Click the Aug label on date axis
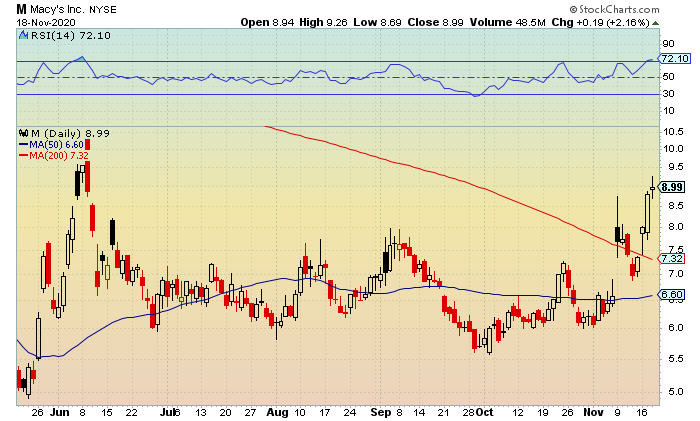Screen dimensions: 700x421 (x=277, y=413)
